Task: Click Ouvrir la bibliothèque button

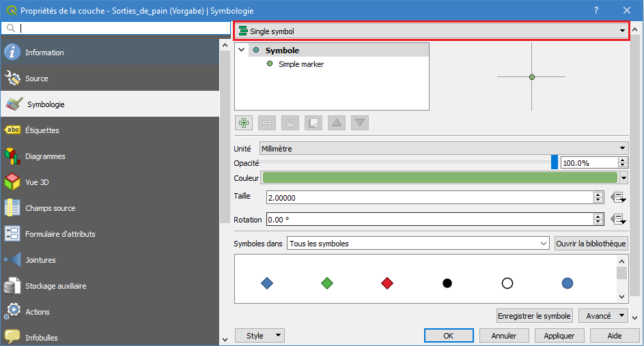Action: tap(591, 244)
